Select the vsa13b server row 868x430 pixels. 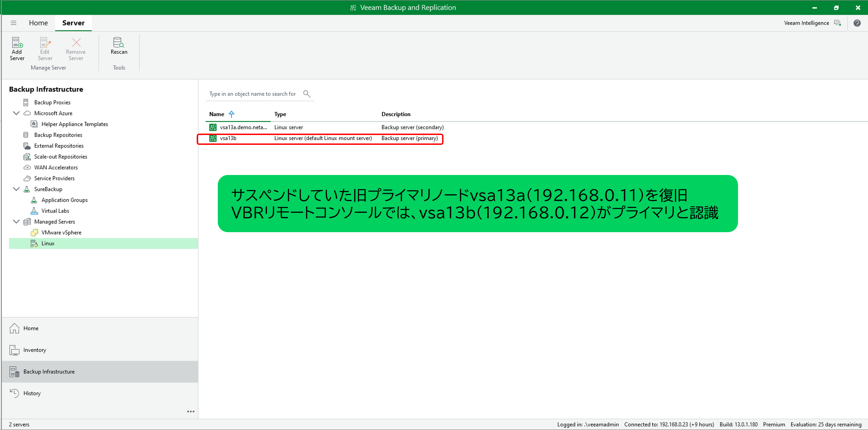coord(228,138)
